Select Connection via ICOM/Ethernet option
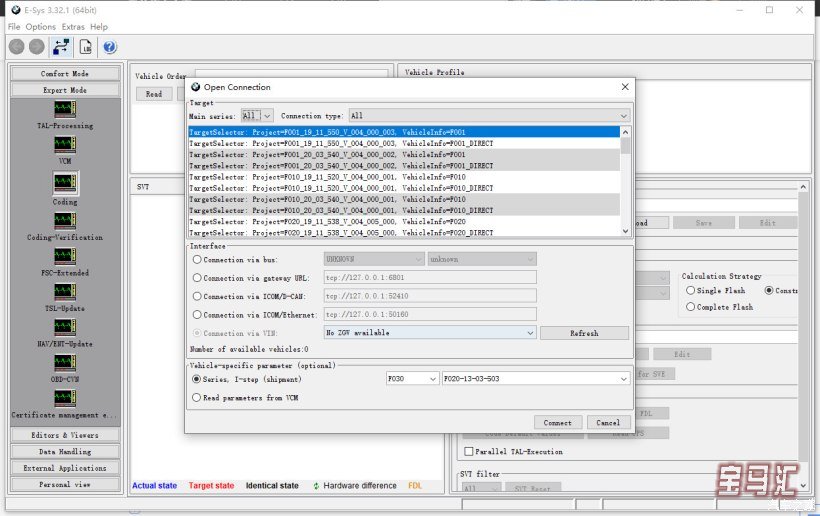Image resolution: width=820 pixels, height=516 pixels. coord(197,315)
